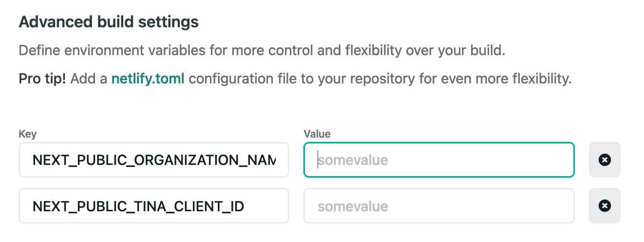
Task: Click the X icon beside the focused value field
Action: coord(605,160)
